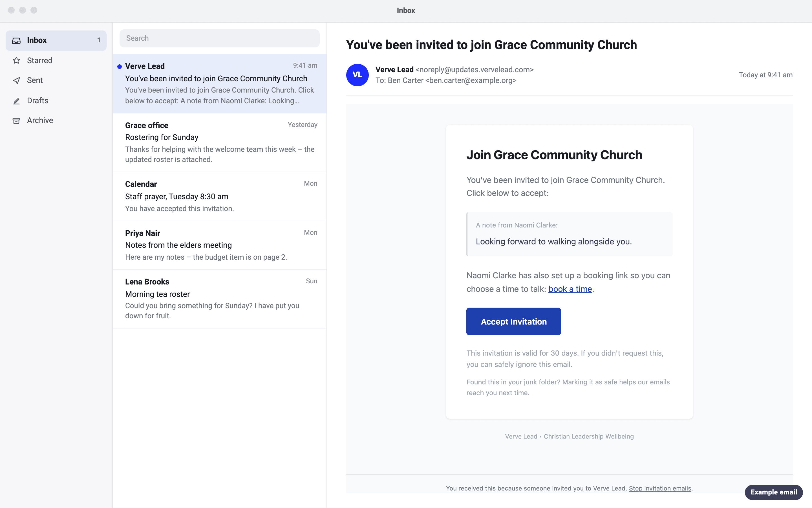Open the Calendar Staff prayer email
The image size is (812, 508).
[x=219, y=196]
